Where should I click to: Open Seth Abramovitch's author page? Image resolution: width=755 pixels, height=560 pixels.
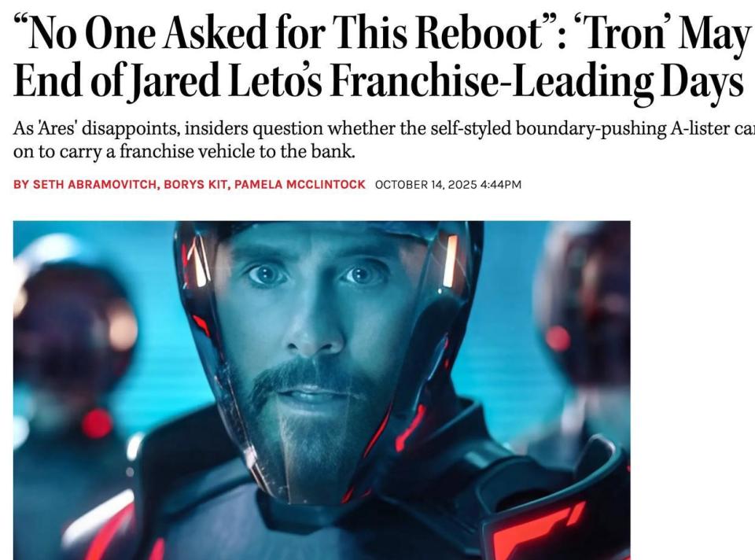pos(94,184)
